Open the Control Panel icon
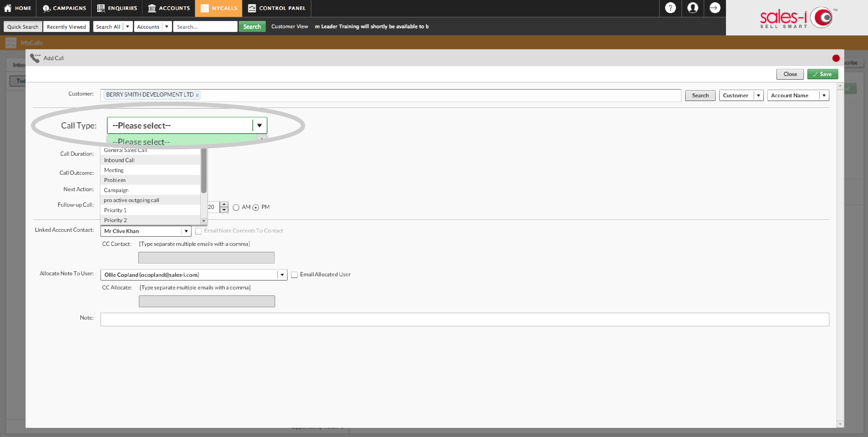This screenshot has width=868, height=437. click(252, 8)
